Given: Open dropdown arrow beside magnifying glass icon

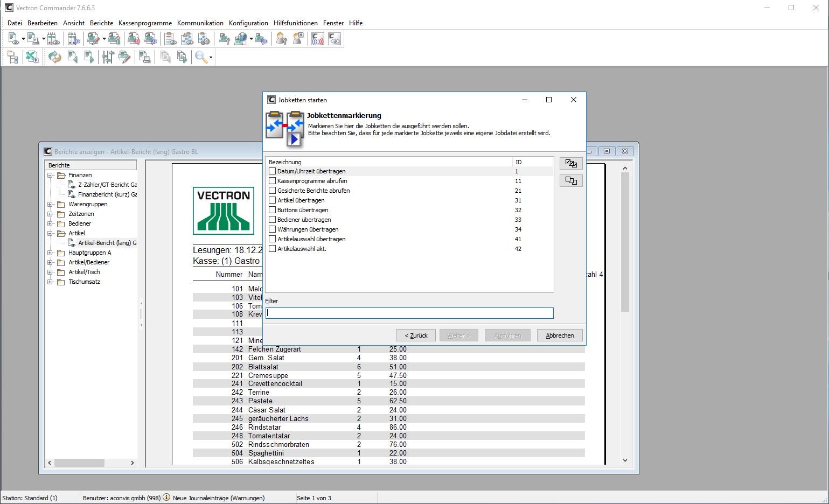Looking at the screenshot, I should (x=211, y=57).
